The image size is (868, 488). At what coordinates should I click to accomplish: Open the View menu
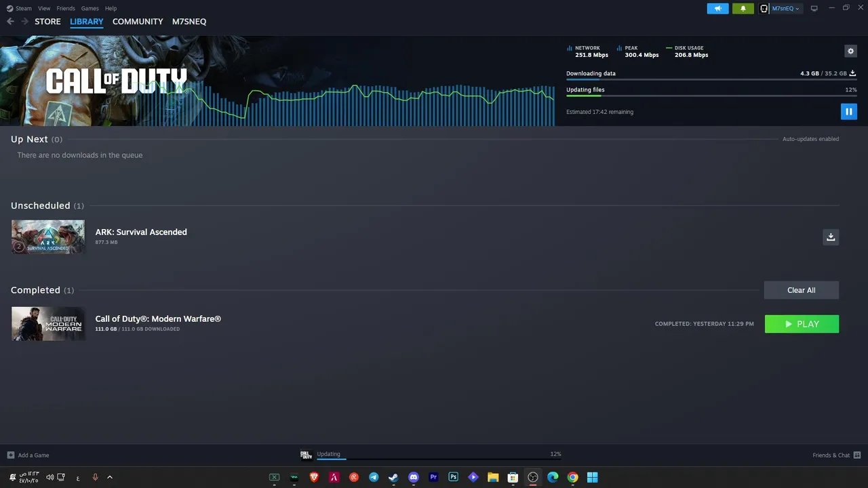tap(44, 8)
